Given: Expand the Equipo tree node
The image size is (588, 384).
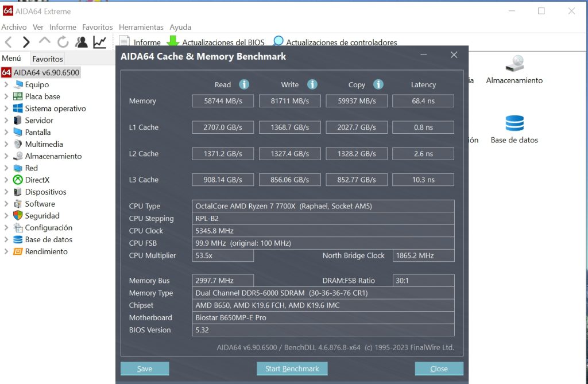Looking at the screenshot, I should 6,85.
